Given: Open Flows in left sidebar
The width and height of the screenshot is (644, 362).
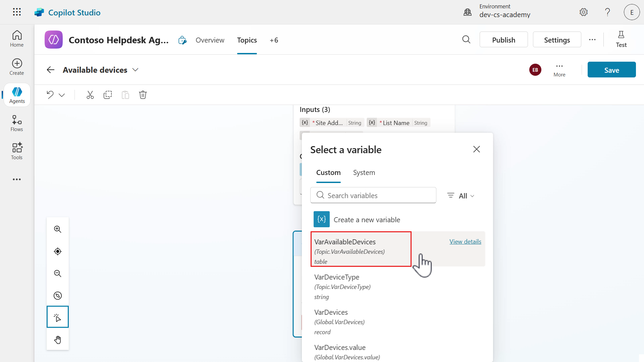Looking at the screenshot, I should coord(17,123).
